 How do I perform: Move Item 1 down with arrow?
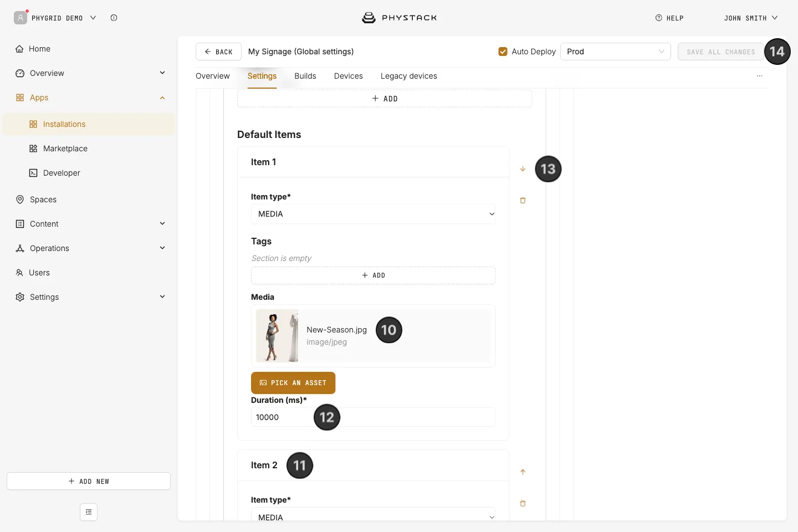(523, 169)
